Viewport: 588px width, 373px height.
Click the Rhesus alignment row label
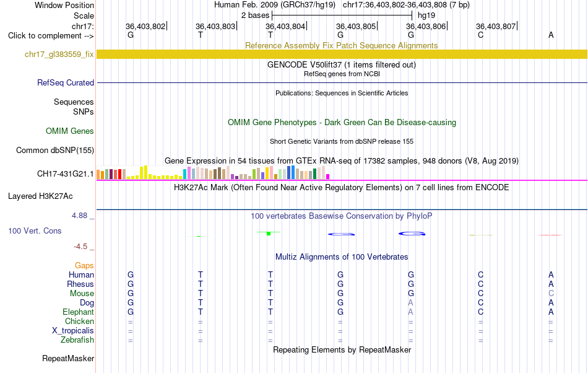80,284
